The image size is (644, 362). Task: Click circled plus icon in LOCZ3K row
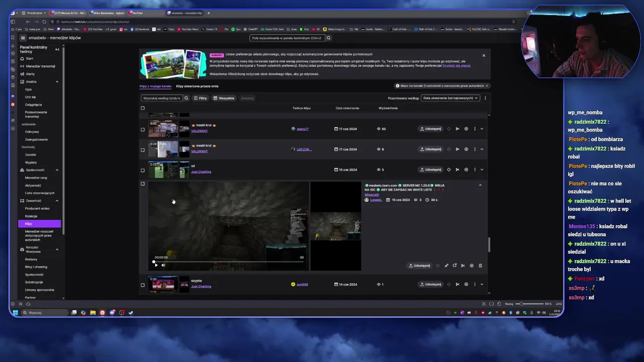(466, 149)
